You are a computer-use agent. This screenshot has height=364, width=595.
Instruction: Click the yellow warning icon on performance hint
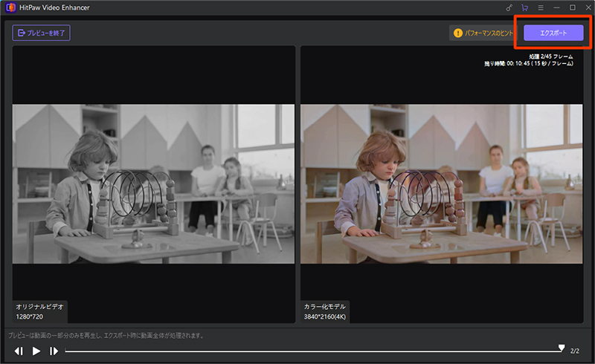pos(458,33)
